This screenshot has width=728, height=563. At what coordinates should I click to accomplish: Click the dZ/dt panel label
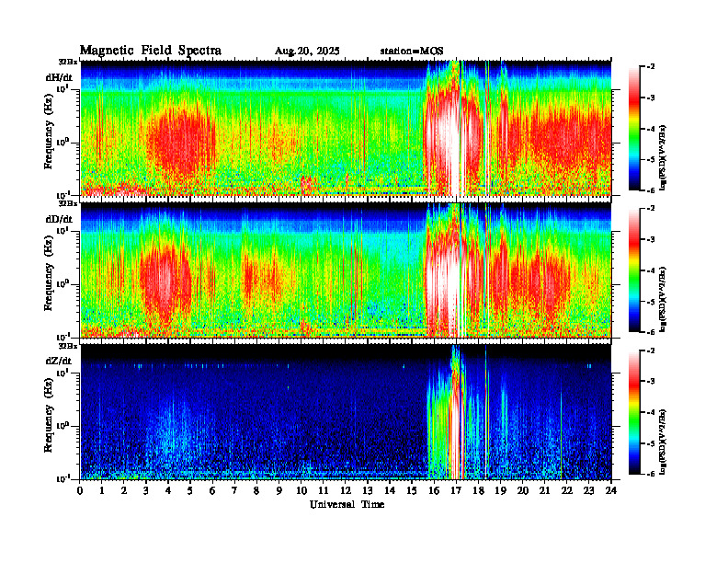coord(59,361)
